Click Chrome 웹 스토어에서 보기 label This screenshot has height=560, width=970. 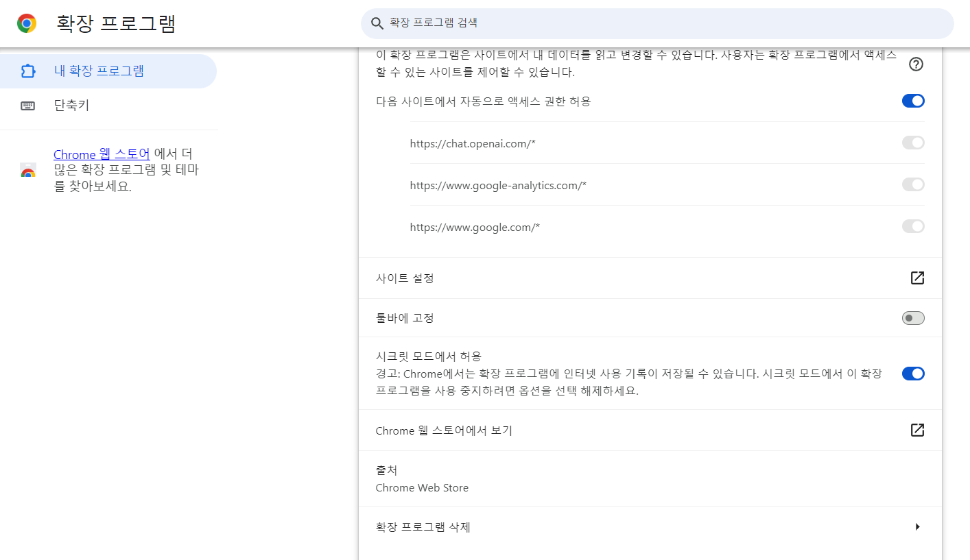[x=444, y=430]
